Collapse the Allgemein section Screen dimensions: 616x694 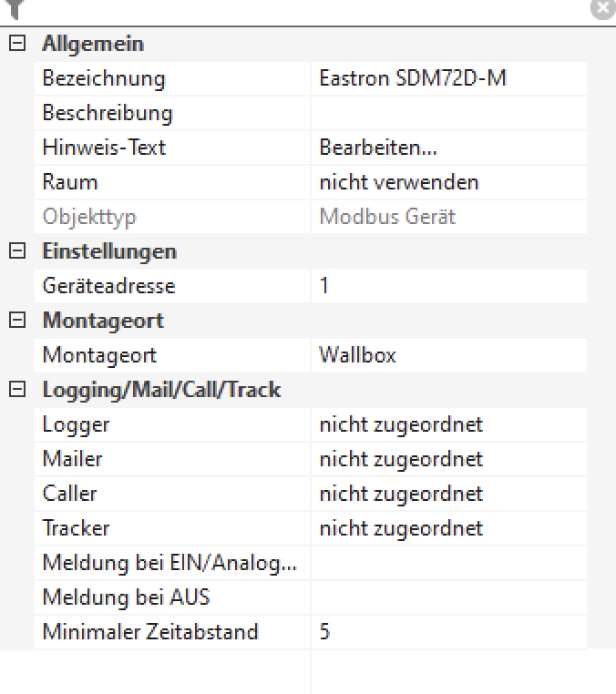tap(15, 44)
